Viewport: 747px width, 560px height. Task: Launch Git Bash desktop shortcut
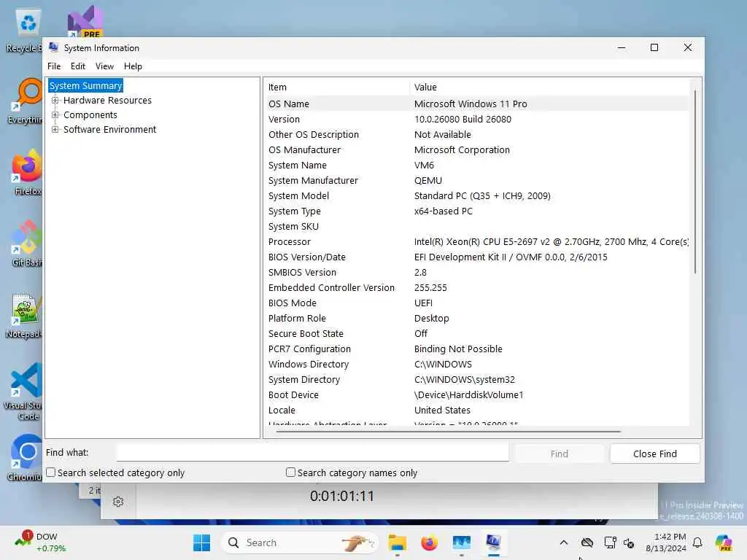tap(27, 244)
